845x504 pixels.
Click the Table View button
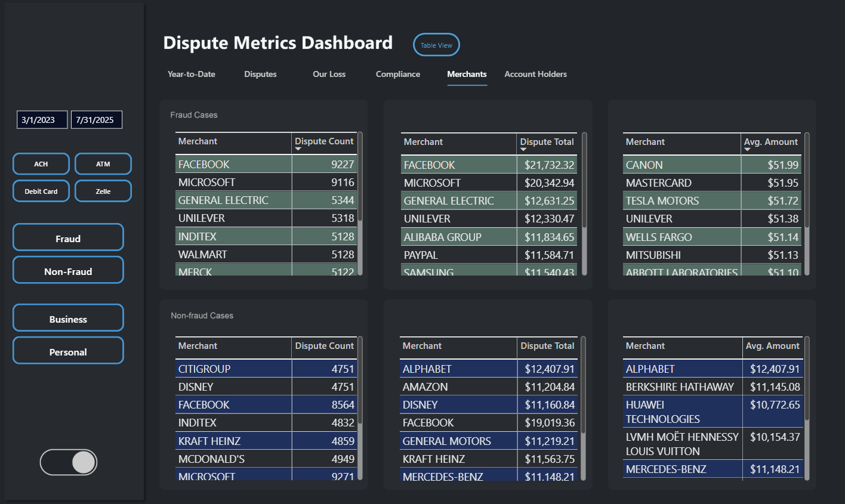pyautogui.click(x=436, y=44)
